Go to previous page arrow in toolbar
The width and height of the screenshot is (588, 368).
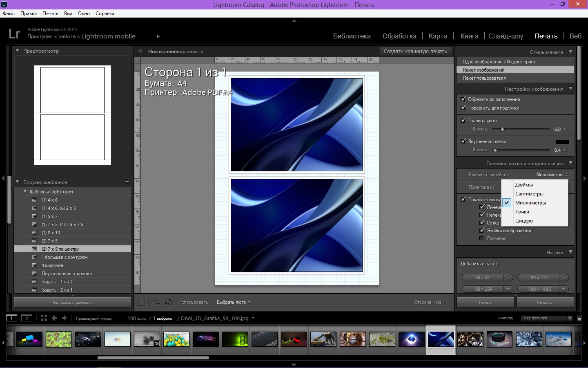tap(156, 302)
